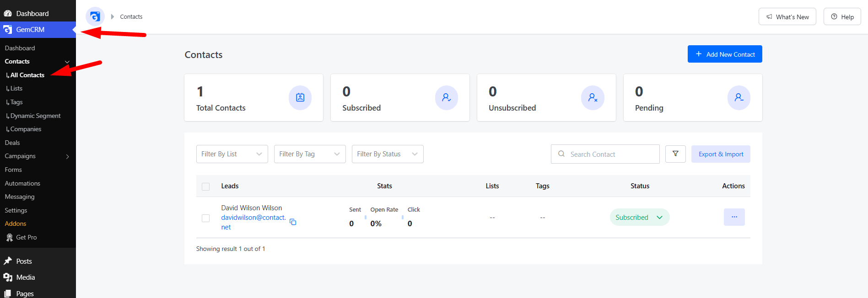Click the Add New Contact button
The image size is (868, 298).
point(725,54)
